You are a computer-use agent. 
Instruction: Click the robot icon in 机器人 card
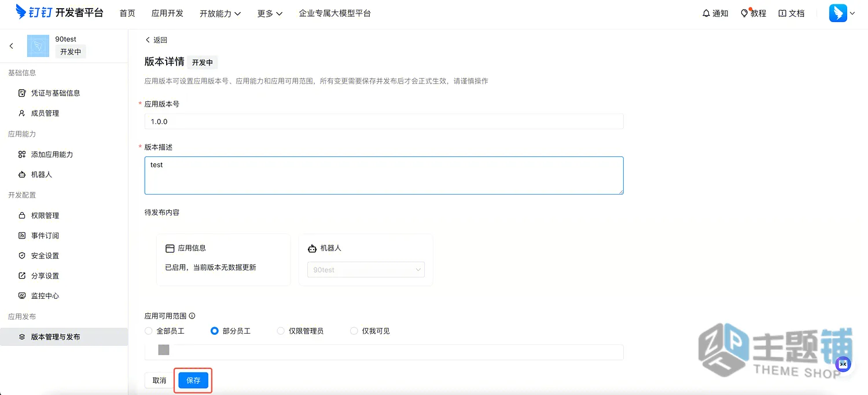312,248
